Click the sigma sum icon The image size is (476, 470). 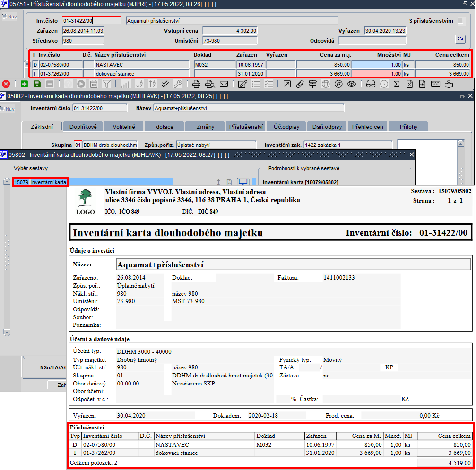click(397, 84)
